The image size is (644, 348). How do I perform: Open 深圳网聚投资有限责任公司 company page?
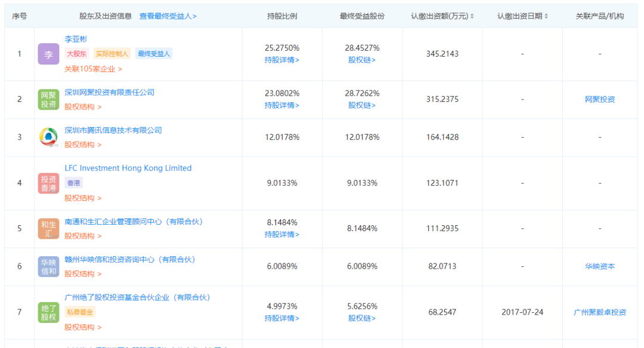click(110, 92)
